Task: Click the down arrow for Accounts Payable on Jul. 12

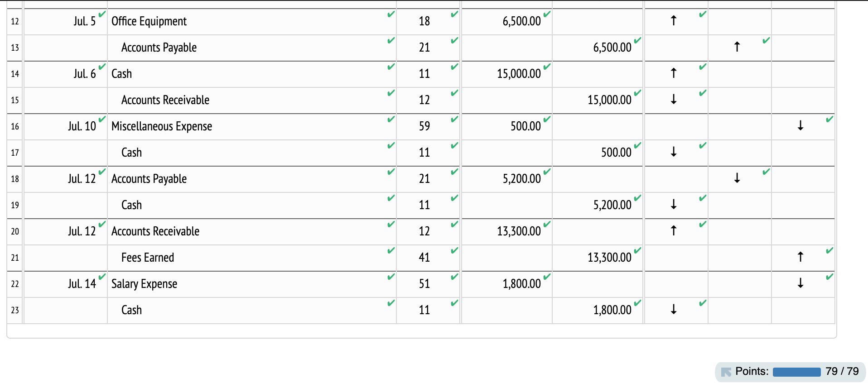Action: click(737, 179)
